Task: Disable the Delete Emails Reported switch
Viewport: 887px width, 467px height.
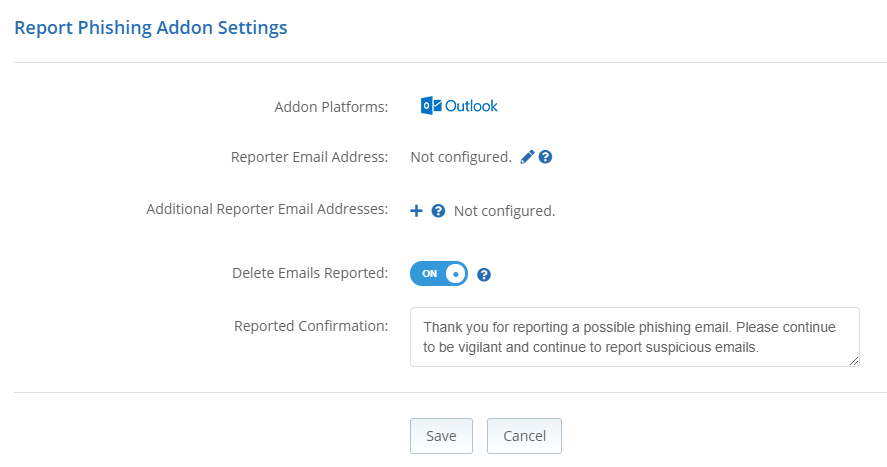Action: click(x=439, y=273)
